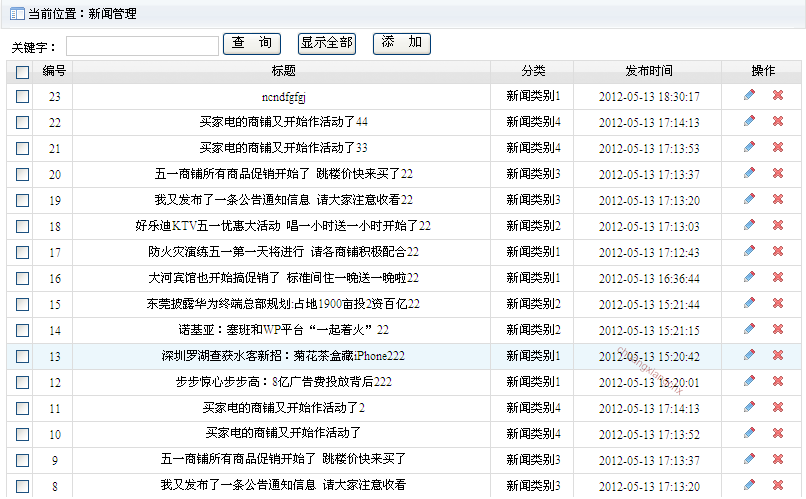Image resolution: width=806 pixels, height=499 pixels.
Task: Edit news item number 13
Action: pos(749,355)
